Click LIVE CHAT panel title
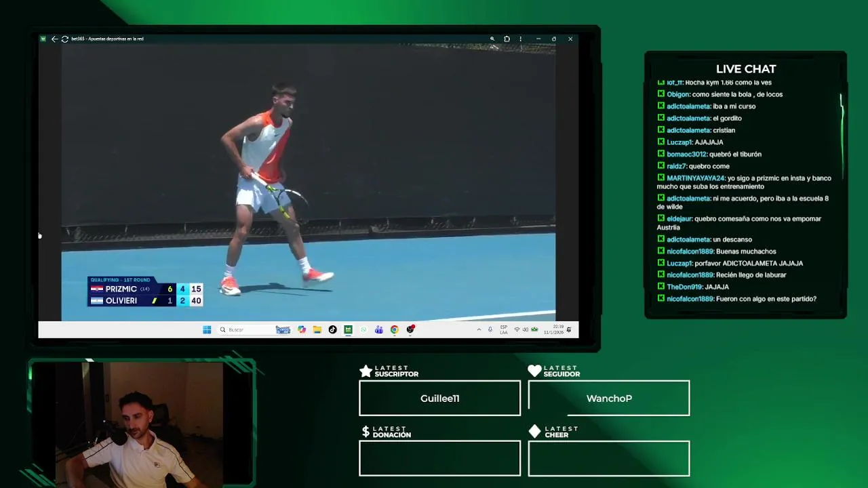The image size is (868, 488). pyautogui.click(x=746, y=69)
